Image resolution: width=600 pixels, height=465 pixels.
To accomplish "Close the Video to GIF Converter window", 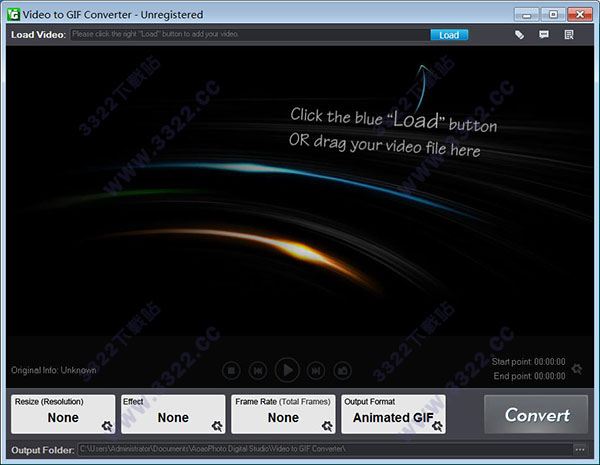I will (580, 15).
